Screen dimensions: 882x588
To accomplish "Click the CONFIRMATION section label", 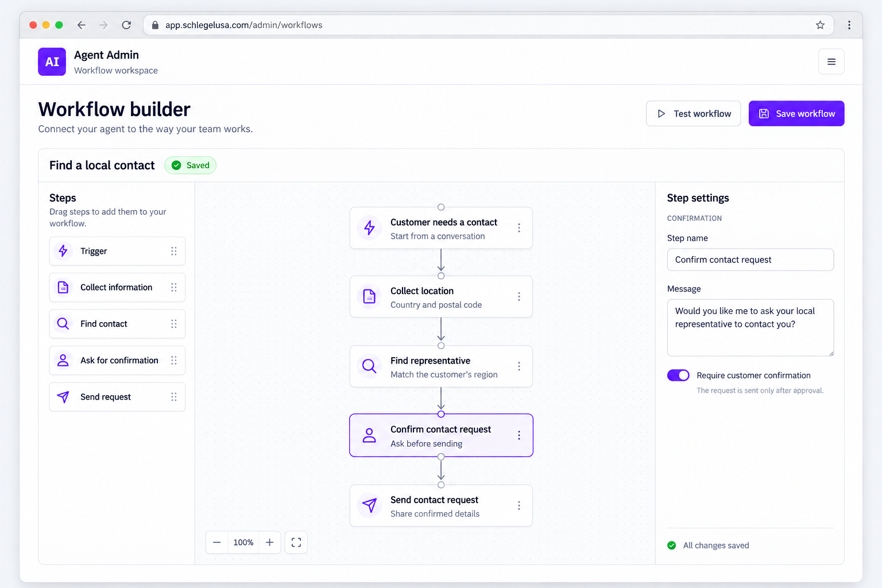I will (x=694, y=218).
